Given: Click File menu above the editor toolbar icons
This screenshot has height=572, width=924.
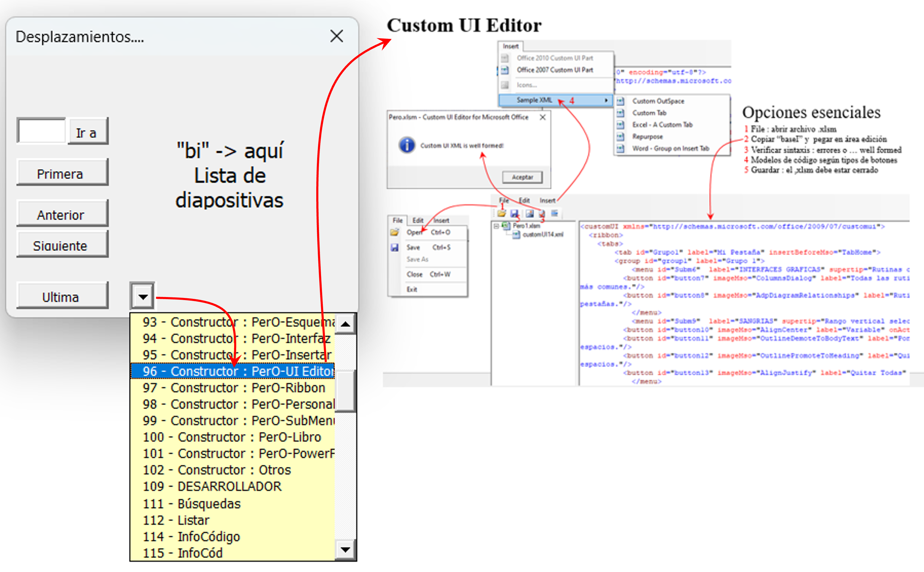Looking at the screenshot, I should [x=504, y=201].
